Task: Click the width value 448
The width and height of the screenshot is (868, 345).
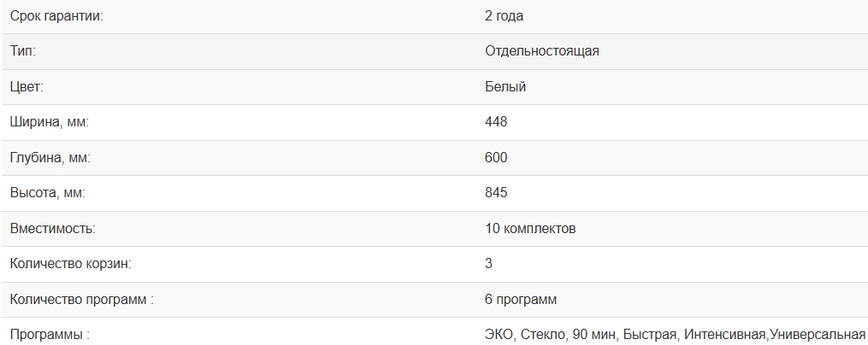Action: tap(496, 122)
